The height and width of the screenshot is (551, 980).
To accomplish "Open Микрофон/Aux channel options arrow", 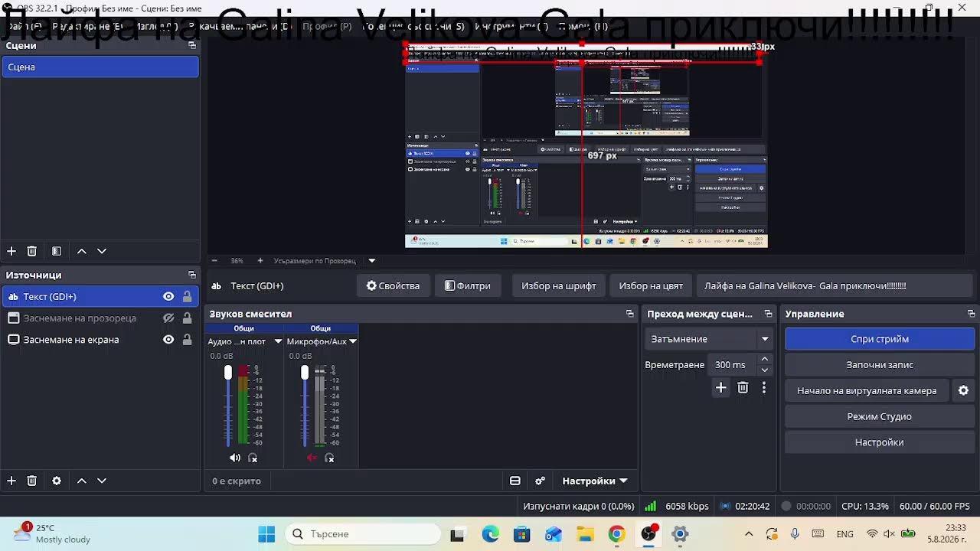I will point(353,341).
